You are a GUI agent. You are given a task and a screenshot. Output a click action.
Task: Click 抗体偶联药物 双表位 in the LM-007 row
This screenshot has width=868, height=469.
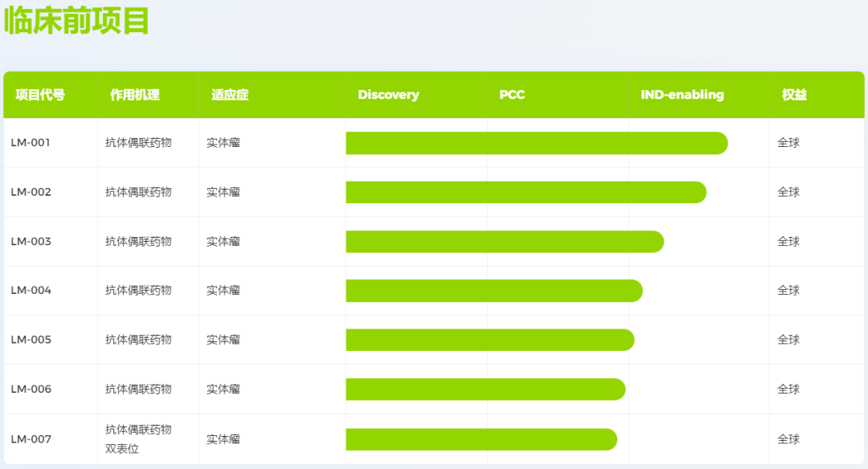pyautogui.click(x=138, y=439)
